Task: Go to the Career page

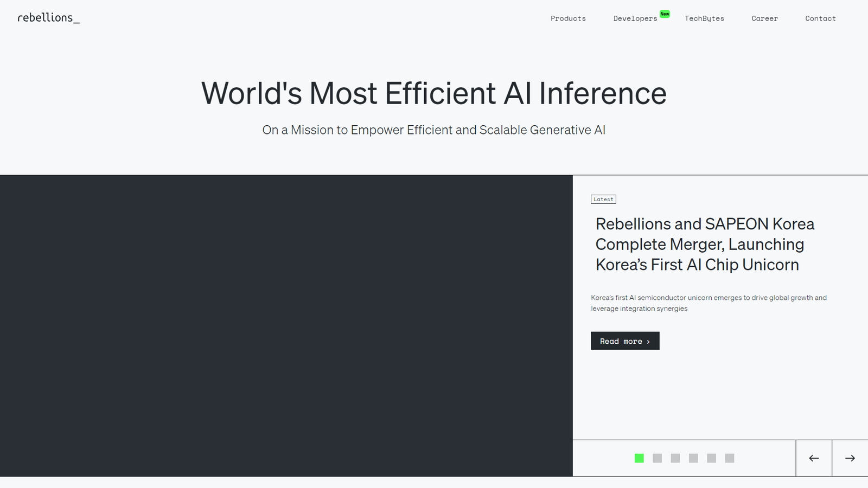Action: coord(764,18)
